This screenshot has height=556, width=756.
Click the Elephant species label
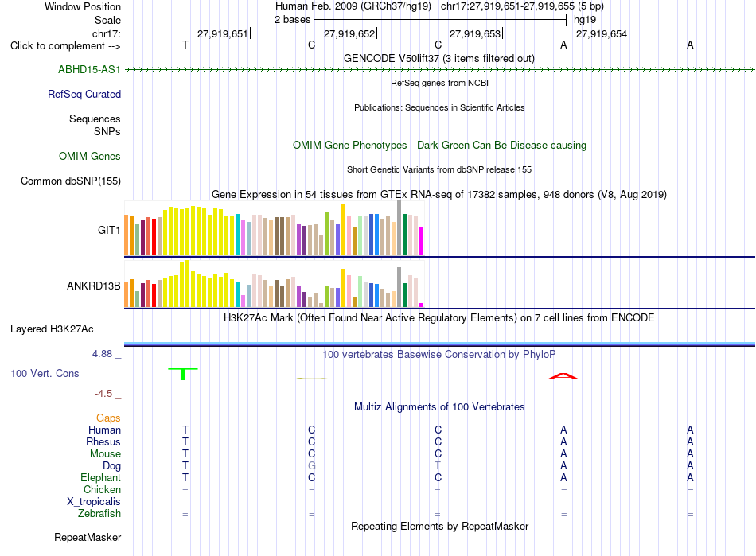100,477
